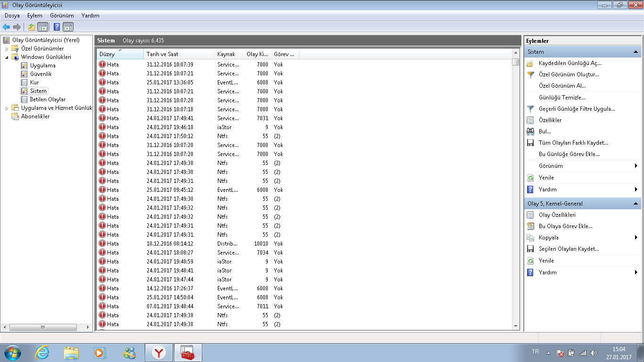This screenshot has width=644, height=362.
Task: Go forward with the toolbar right arrow
Action: (x=17, y=27)
